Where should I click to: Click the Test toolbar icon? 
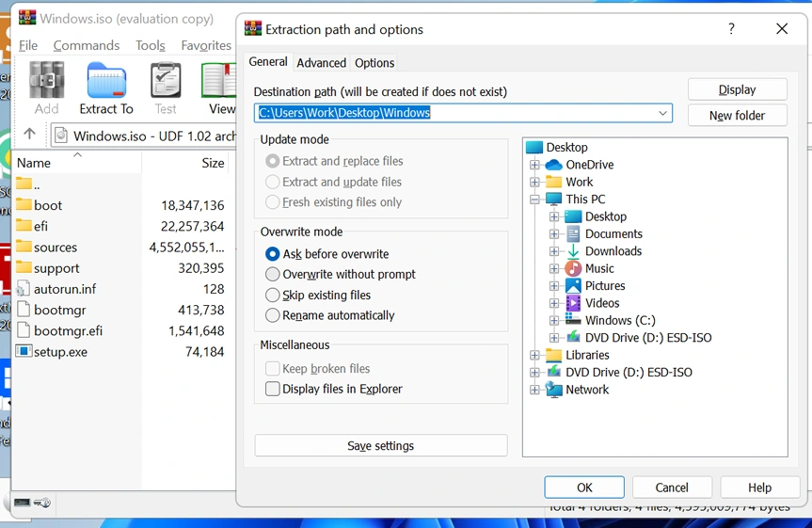click(166, 80)
